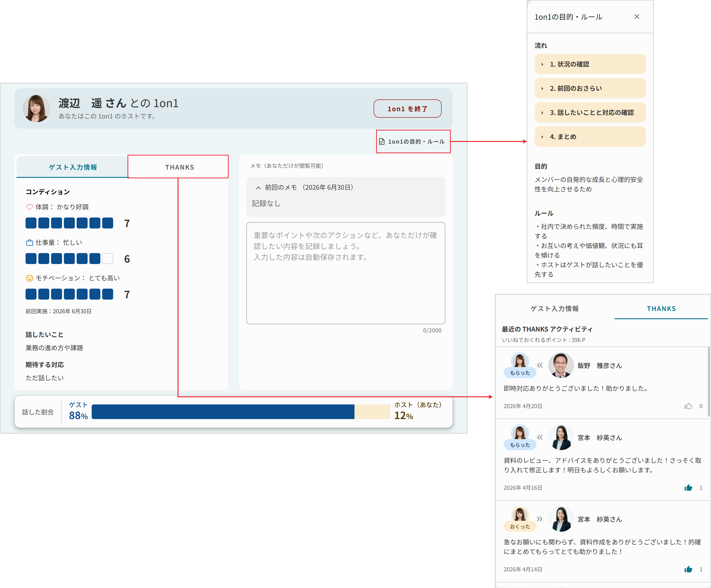Click 渡辺 遥's avatar in the header

click(36, 108)
